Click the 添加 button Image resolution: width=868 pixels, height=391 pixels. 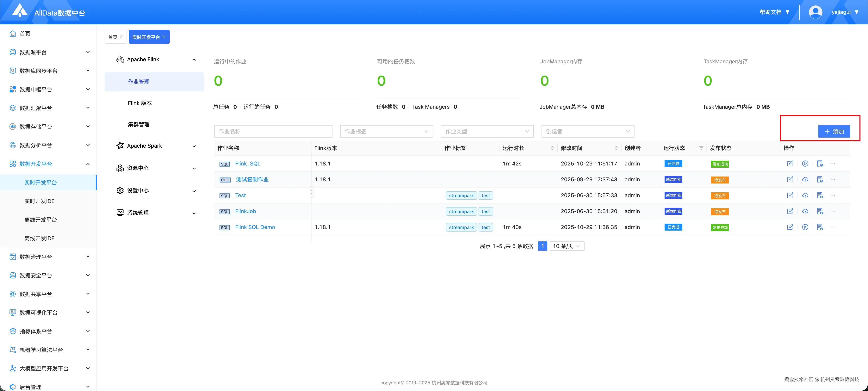(834, 131)
